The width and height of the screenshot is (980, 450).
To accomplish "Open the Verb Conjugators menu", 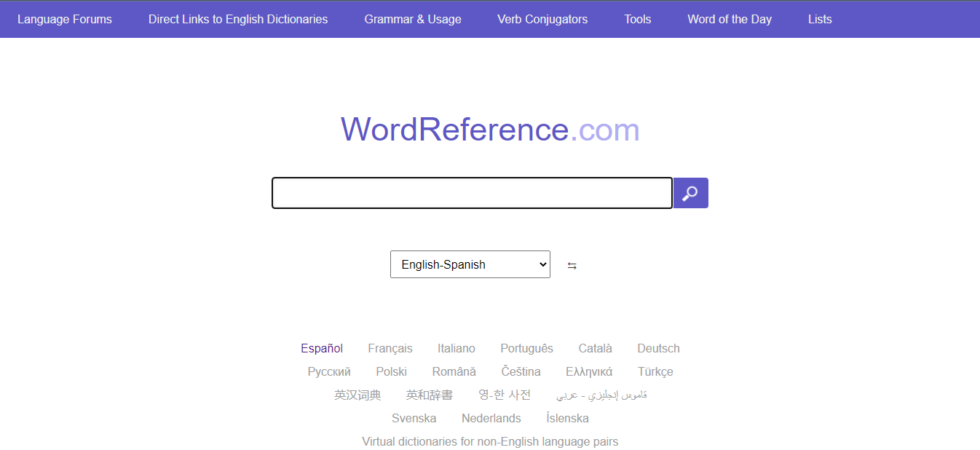I will click(542, 19).
